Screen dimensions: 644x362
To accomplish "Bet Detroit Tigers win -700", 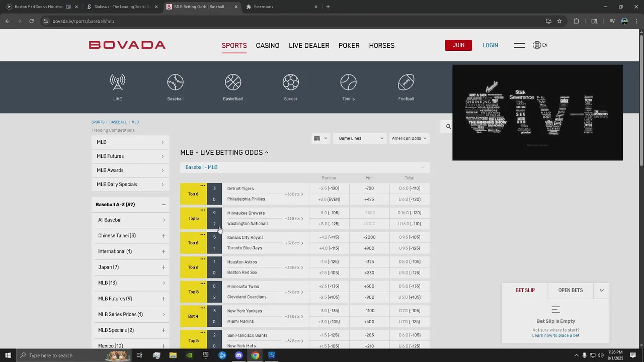I will (x=369, y=189).
